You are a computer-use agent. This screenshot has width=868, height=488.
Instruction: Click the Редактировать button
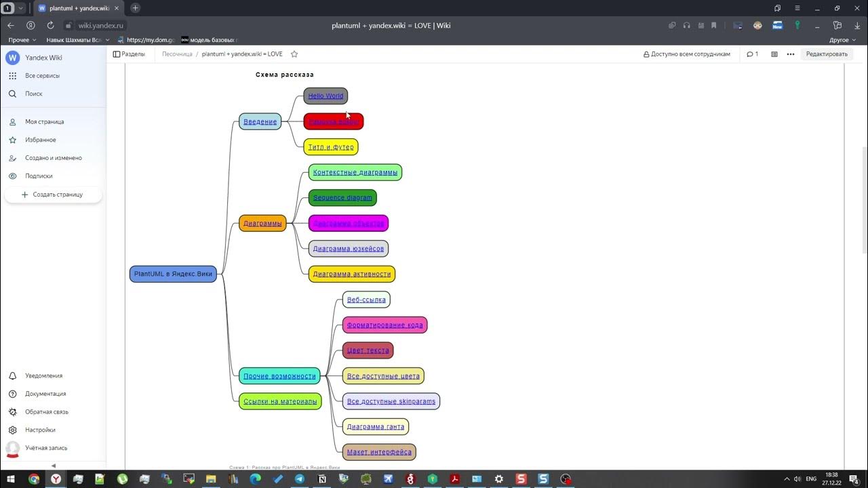click(827, 54)
